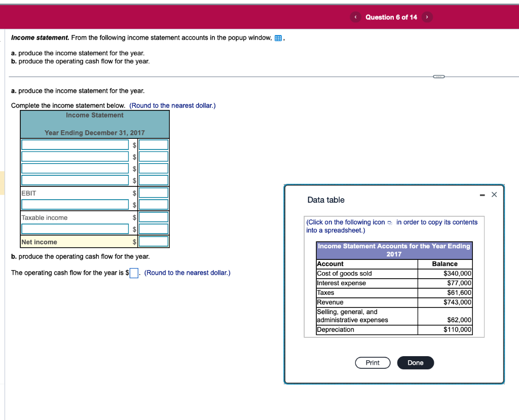Click fourth row amount input box
519x420 pixels.
coord(154,180)
